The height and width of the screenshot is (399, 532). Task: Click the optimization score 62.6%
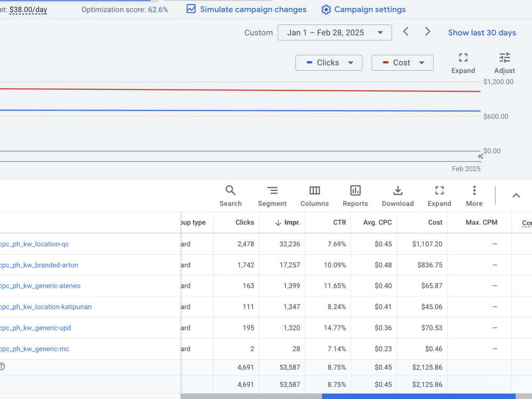(x=158, y=10)
